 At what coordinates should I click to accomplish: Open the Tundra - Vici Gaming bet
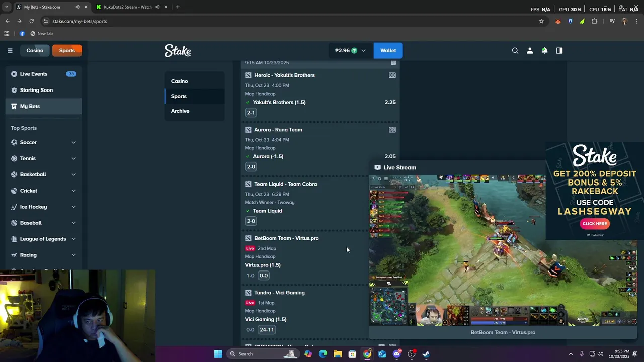[x=279, y=293]
